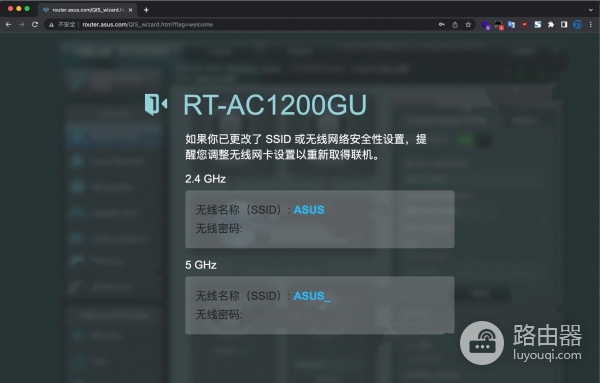The width and height of the screenshot is (600, 383).
Task: Toggle the browser side panel
Action: pyautogui.click(x=564, y=24)
